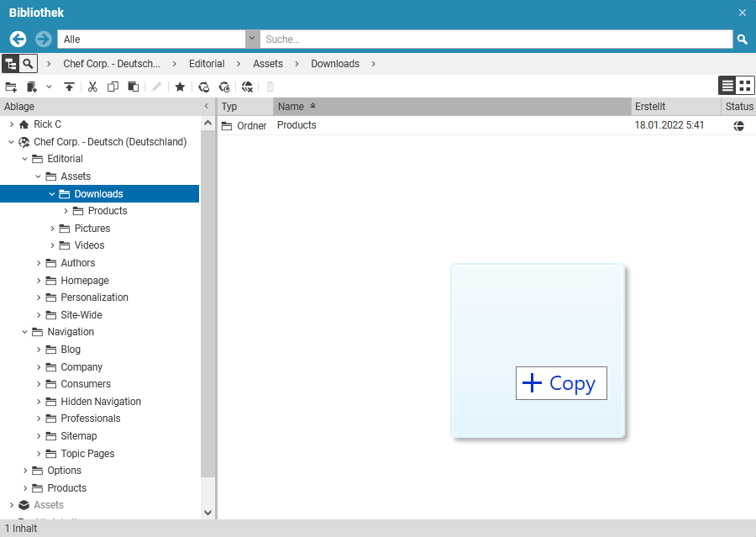756x537 pixels.
Task: Select Assets in the breadcrumb path
Action: pyautogui.click(x=268, y=64)
